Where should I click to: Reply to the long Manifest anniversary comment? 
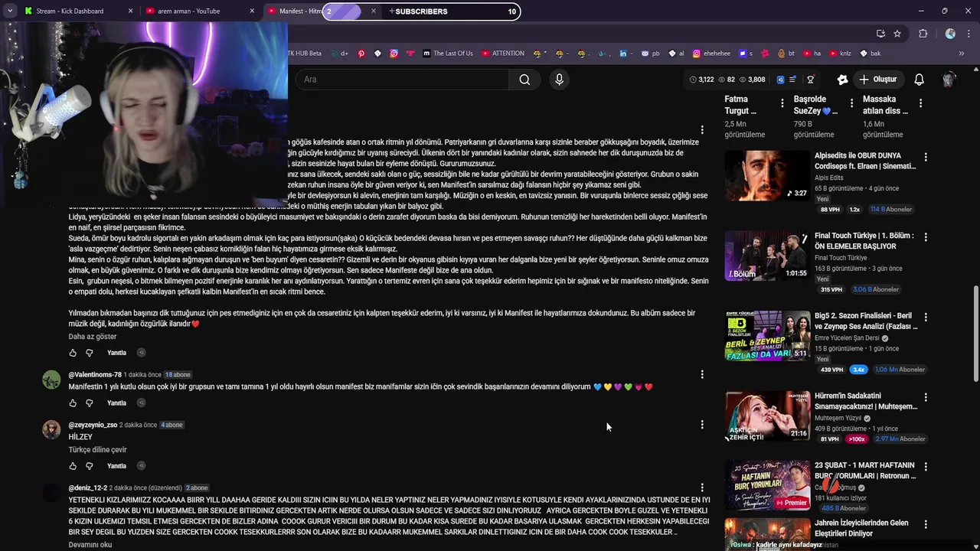(116, 353)
